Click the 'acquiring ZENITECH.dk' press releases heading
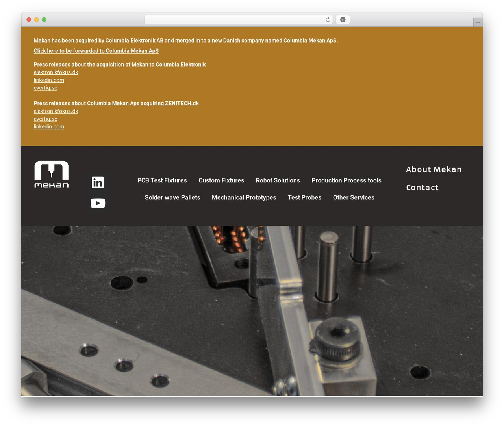 (116, 103)
